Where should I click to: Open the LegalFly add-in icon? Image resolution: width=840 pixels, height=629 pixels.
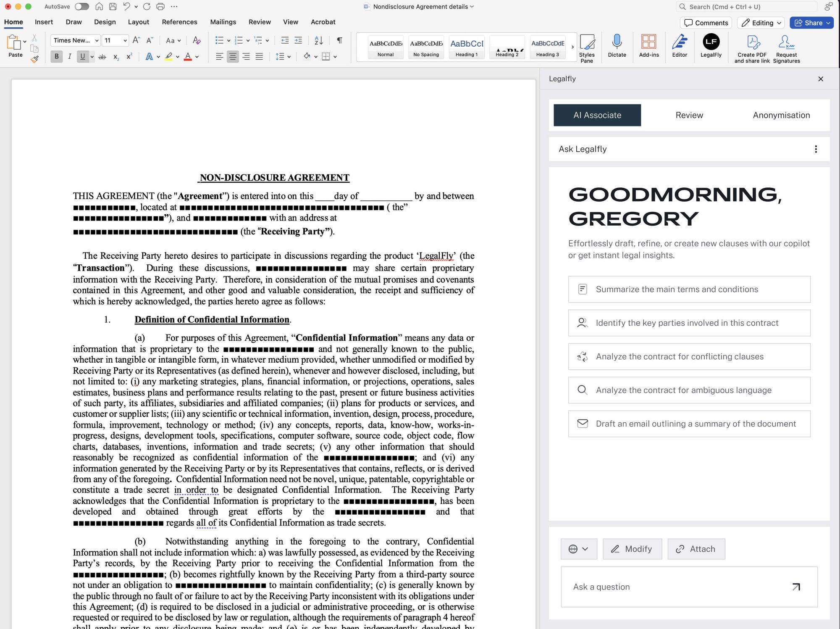coord(711,42)
